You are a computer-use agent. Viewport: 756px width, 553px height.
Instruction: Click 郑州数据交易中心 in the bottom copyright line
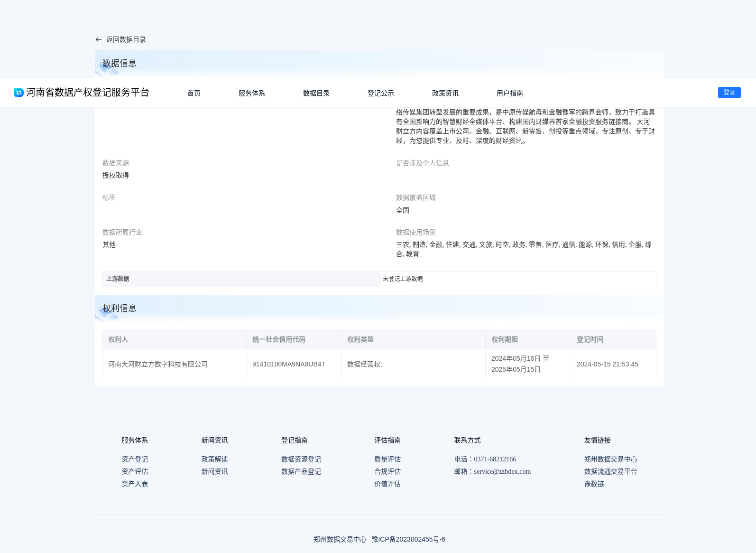pyautogui.click(x=340, y=539)
